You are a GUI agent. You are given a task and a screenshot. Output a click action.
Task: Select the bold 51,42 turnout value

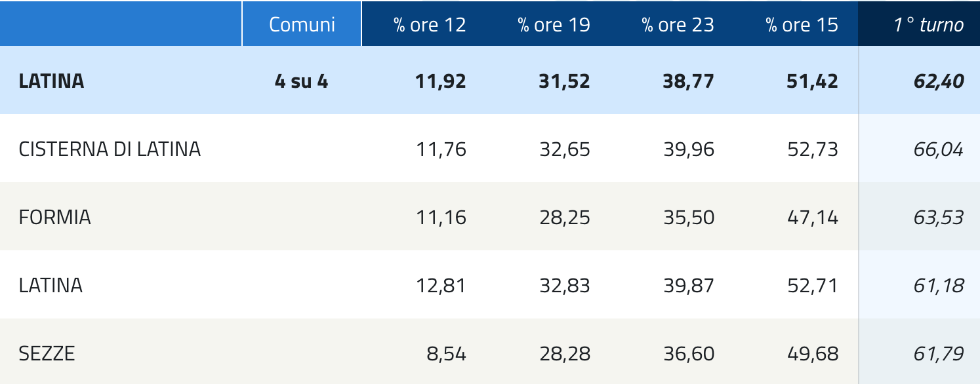812,81
